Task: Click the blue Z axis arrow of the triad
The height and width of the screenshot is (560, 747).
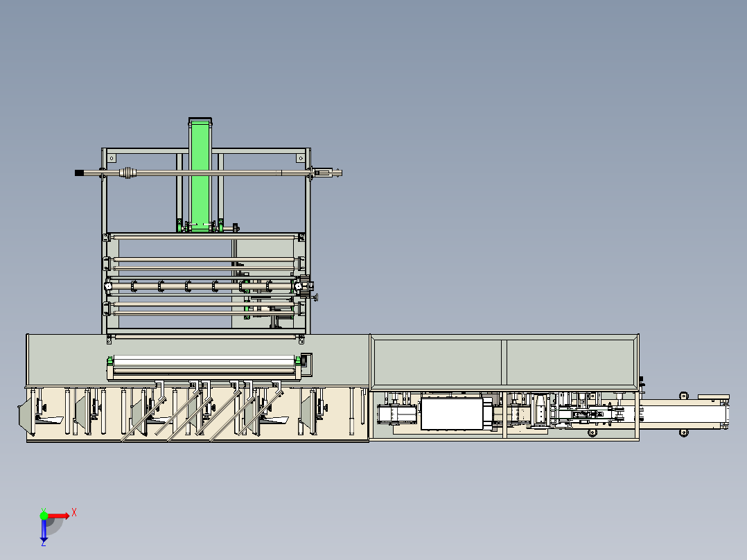Action: [44, 531]
